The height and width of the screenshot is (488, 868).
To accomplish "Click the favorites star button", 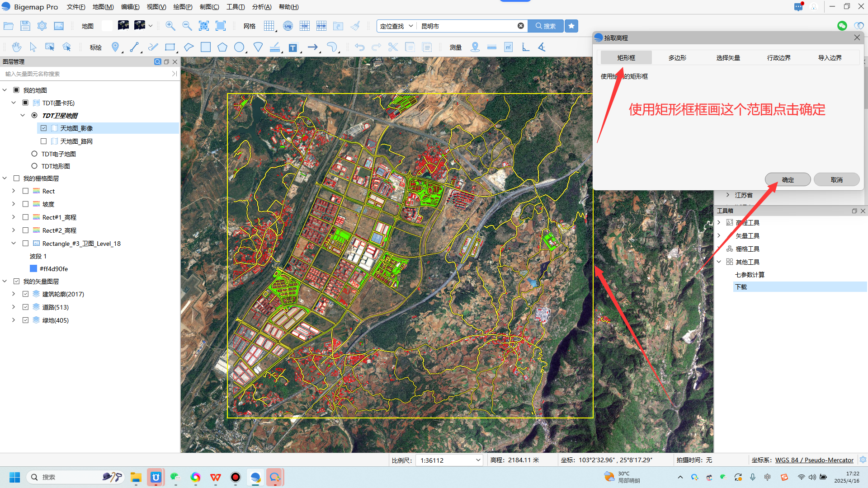I will tap(571, 26).
